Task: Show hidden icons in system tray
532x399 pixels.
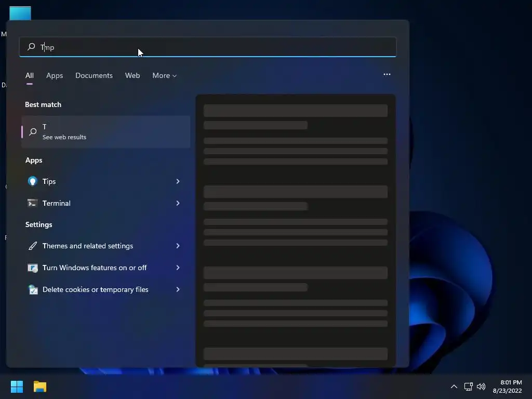Action: tap(454, 387)
